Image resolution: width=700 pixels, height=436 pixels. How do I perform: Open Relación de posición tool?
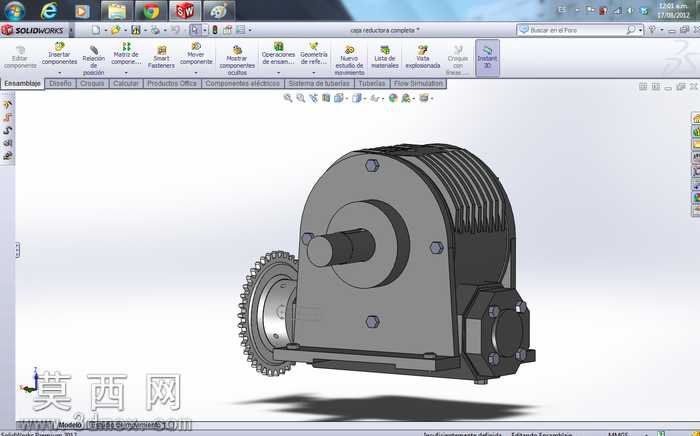tap(93, 58)
